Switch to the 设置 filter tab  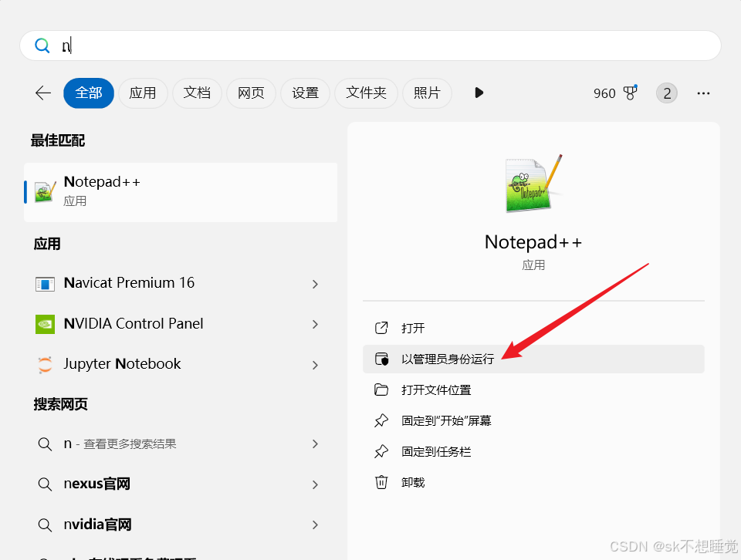[x=306, y=93]
